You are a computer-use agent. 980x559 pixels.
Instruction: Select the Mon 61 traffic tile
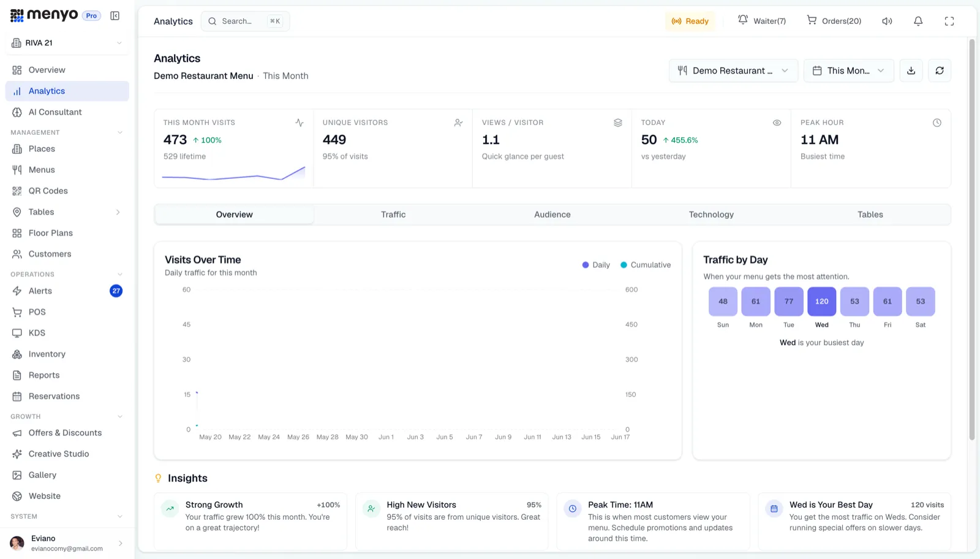(756, 302)
